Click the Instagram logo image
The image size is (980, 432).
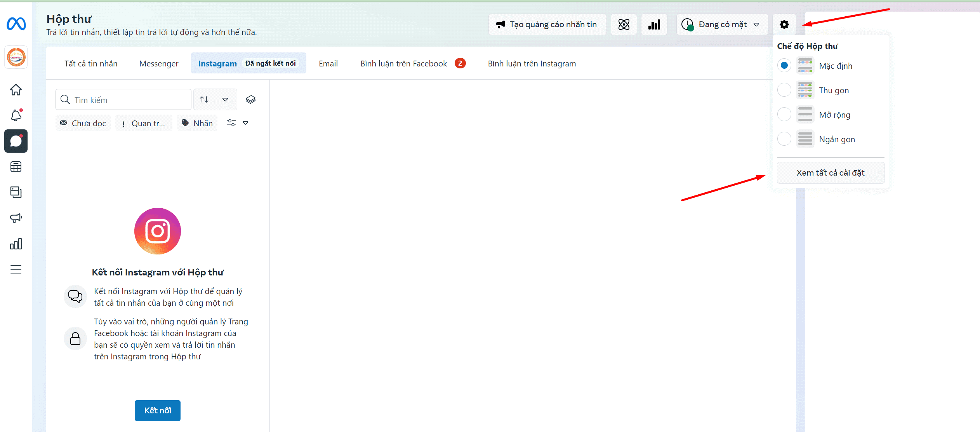pos(158,231)
